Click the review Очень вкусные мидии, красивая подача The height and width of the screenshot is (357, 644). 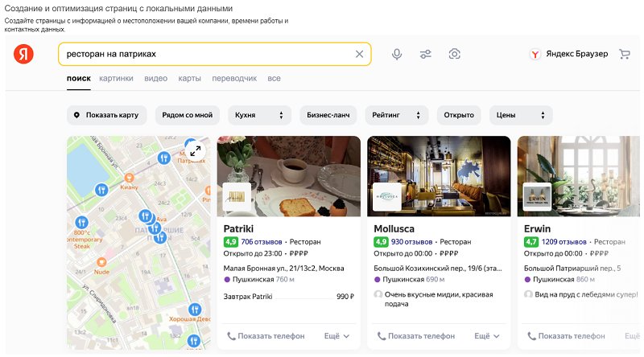coord(439,299)
